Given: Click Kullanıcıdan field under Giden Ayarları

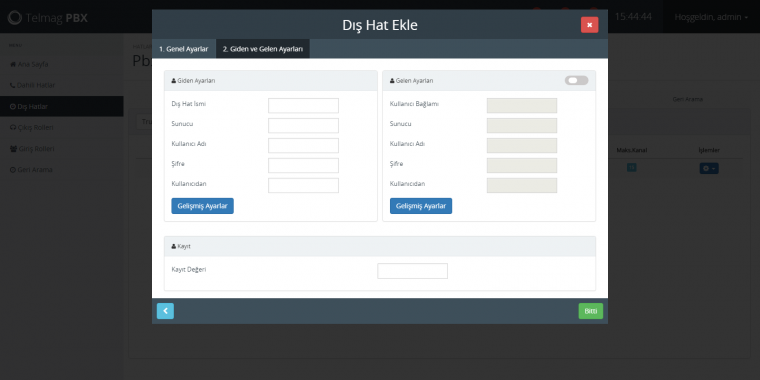Looking at the screenshot, I should coord(303,185).
